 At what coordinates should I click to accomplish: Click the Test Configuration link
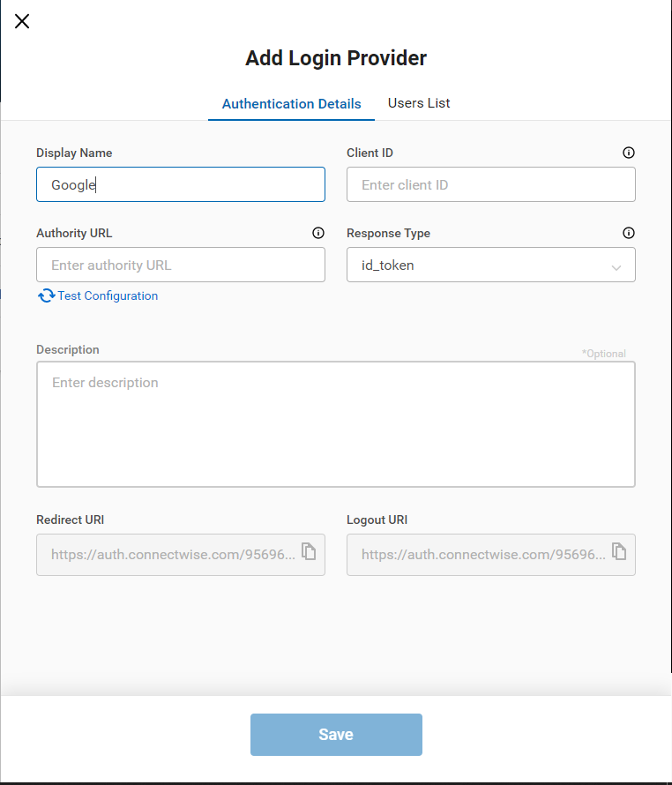(108, 296)
